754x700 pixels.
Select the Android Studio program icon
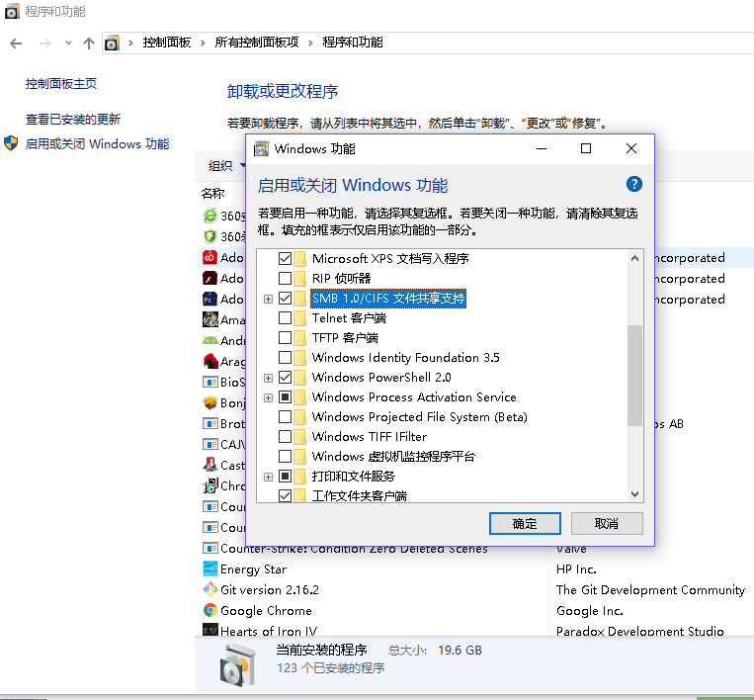(x=210, y=340)
